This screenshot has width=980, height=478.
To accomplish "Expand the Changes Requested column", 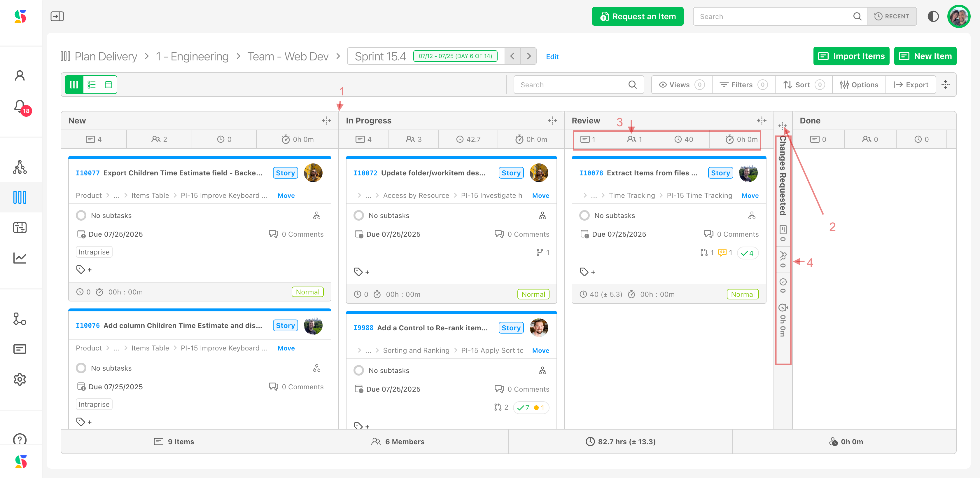I will point(782,125).
